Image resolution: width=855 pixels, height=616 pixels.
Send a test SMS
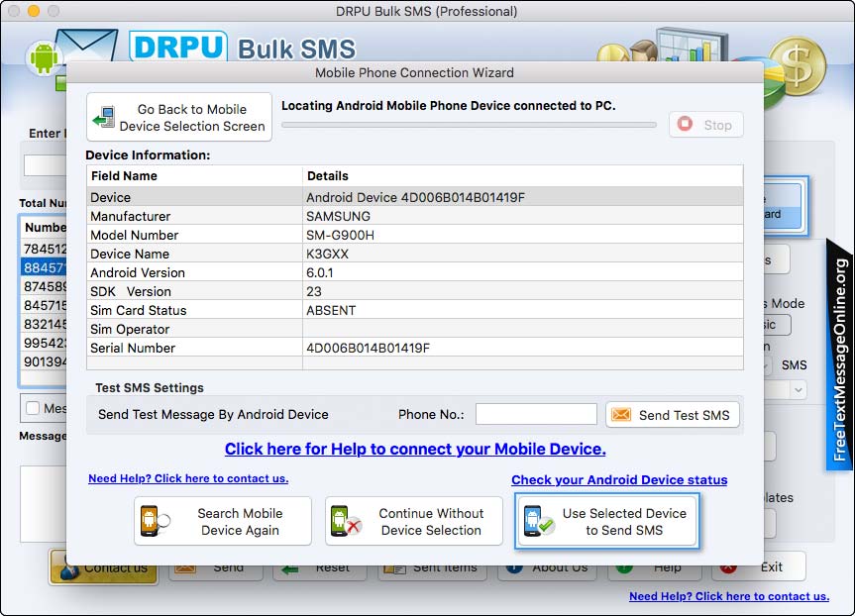pos(673,415)
